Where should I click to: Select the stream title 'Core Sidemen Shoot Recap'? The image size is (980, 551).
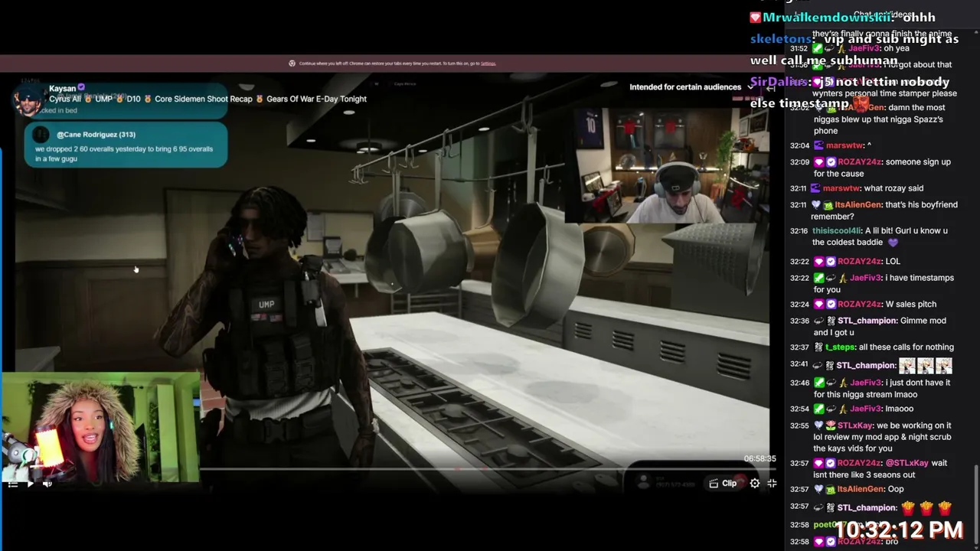point(204,99)
